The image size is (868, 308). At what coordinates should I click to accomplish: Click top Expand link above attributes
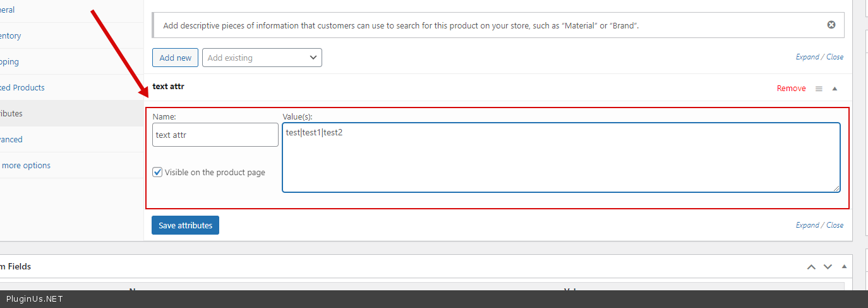point(807,57)
